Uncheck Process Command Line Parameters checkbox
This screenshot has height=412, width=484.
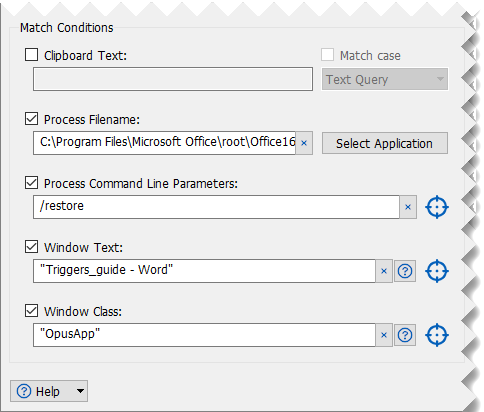click(x=31, y=183)
